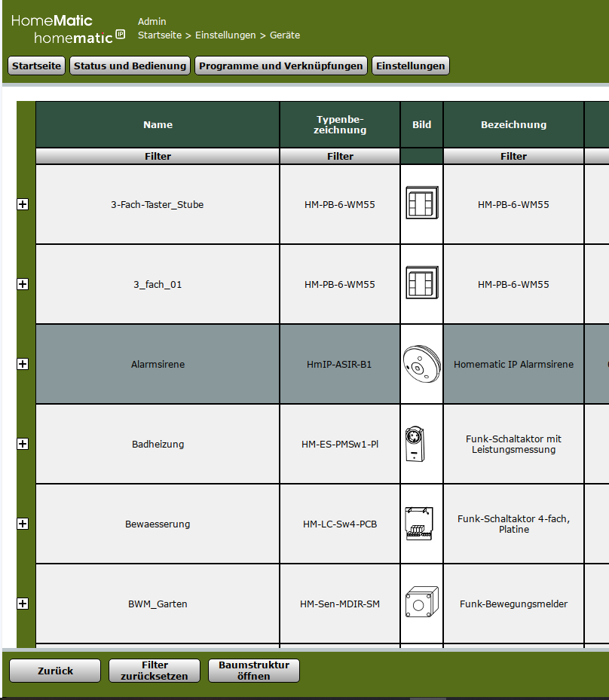Open the Filter under Bezeichnung column
This screenshot has height=700, width=609.
[x=513, y=156]
